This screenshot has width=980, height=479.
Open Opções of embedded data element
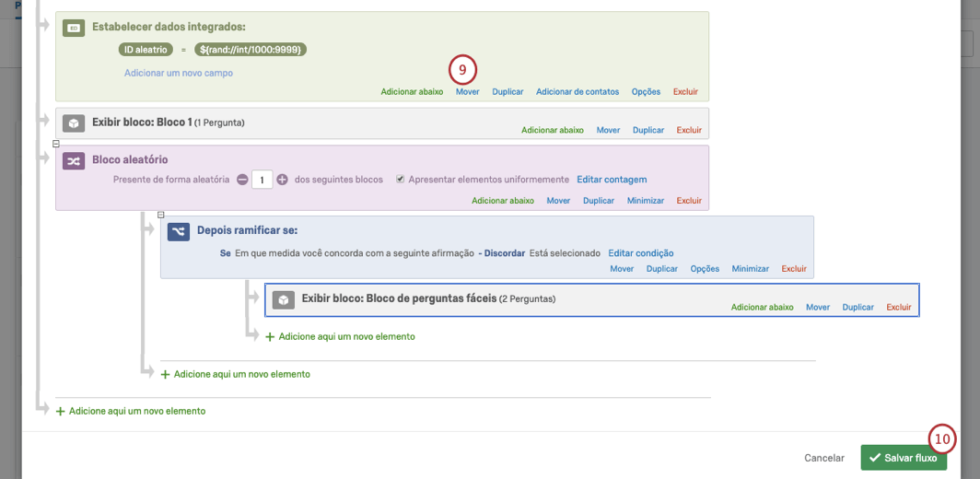[x=646, y=92]
